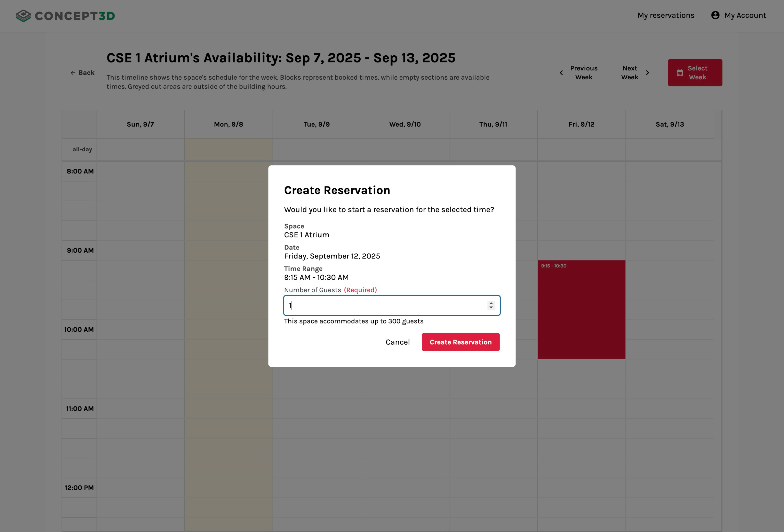This screenshot has width=784, height=532.
Task: Decrease guest count with stepper down arrow
Action: [x=491, y=308]
